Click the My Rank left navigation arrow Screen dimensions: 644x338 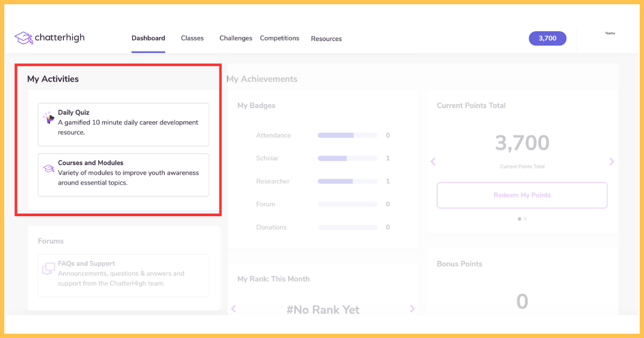click(x=233, y=308)
